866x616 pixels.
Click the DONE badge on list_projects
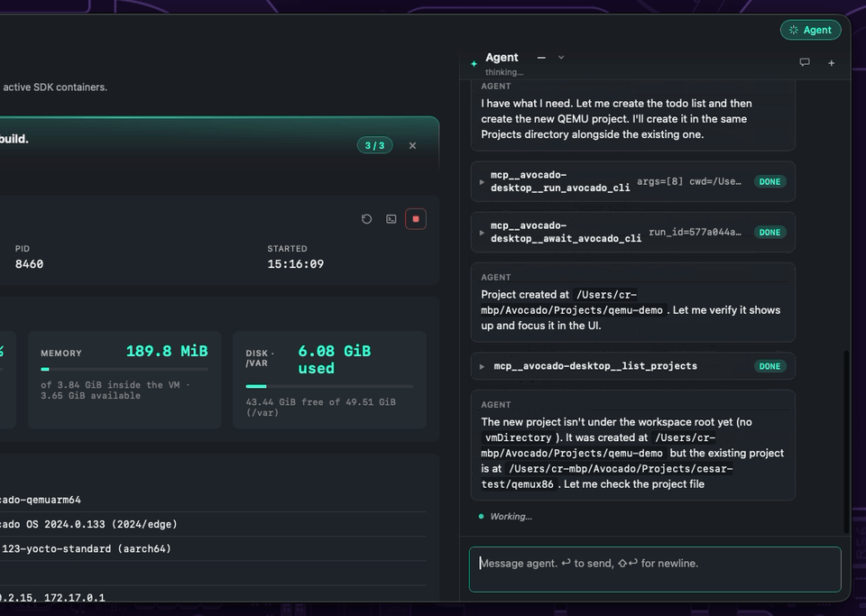[x=769, y=366]
